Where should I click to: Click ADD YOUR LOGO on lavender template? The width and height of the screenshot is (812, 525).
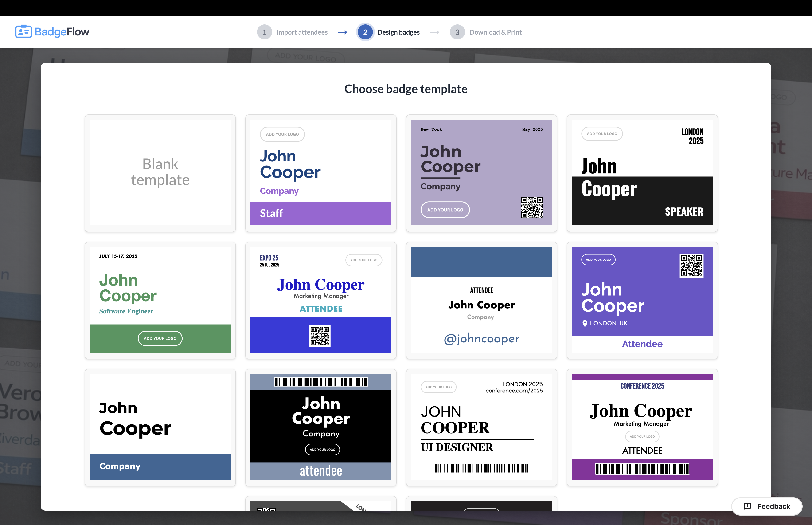[x=445, y=210]
